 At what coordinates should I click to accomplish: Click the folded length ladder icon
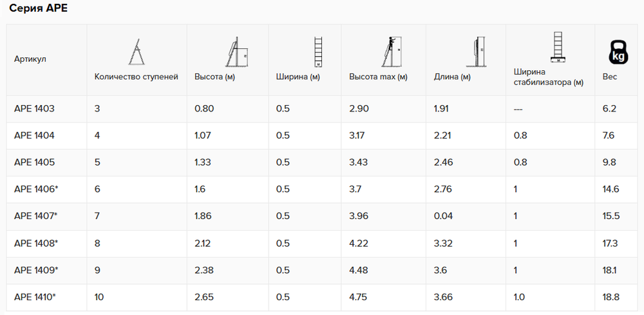477,52
